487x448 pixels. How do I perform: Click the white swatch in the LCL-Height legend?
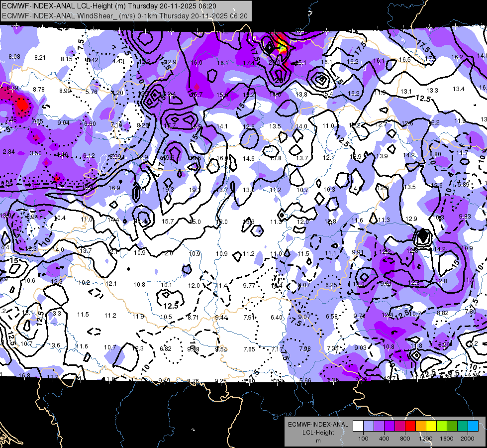coord(358,426)
